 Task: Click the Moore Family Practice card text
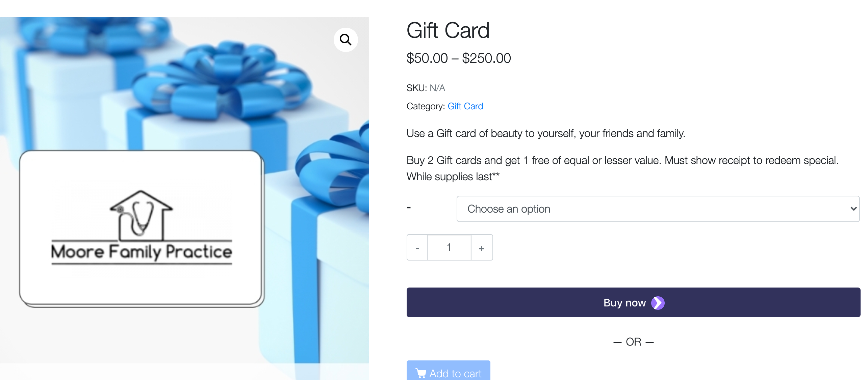point(142,252)
